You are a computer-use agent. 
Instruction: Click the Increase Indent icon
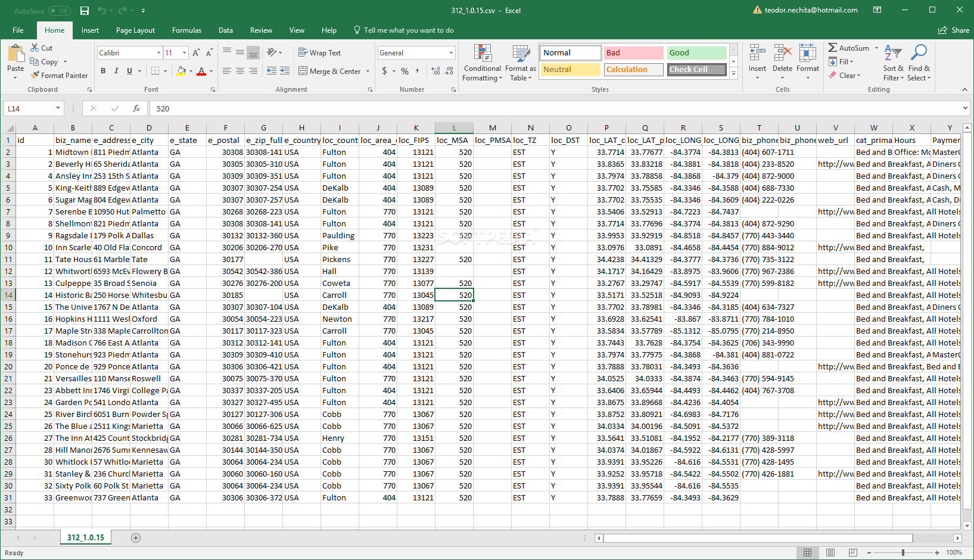[x=285, y=71]
